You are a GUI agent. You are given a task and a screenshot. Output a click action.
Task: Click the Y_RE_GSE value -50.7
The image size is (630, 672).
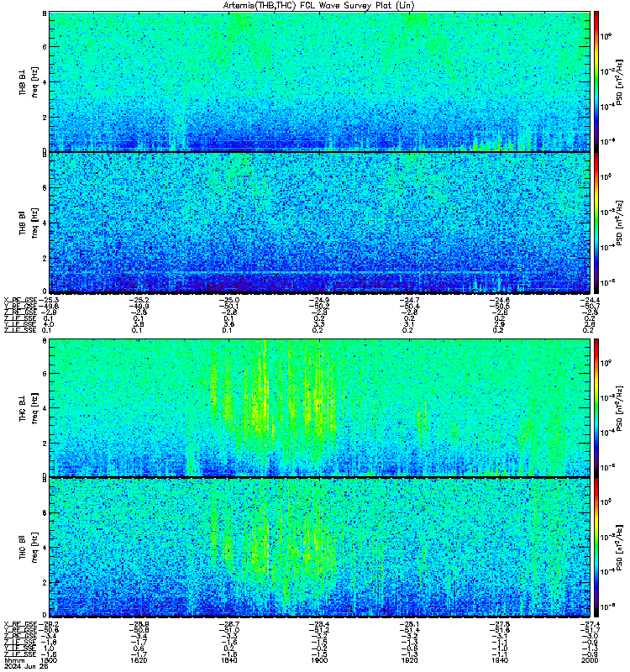[590, 306]
